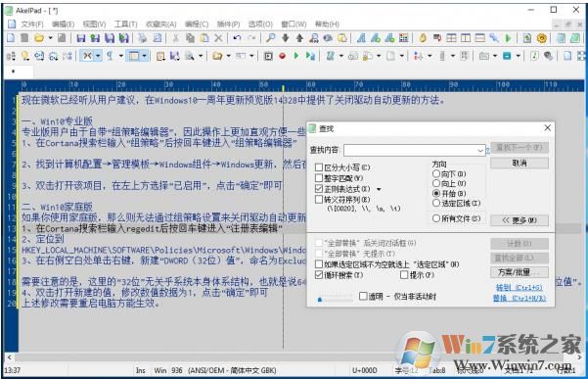588x379 pixels.
Task: Open the dropdown next to the sort icon
Action: tap(430, 56)
